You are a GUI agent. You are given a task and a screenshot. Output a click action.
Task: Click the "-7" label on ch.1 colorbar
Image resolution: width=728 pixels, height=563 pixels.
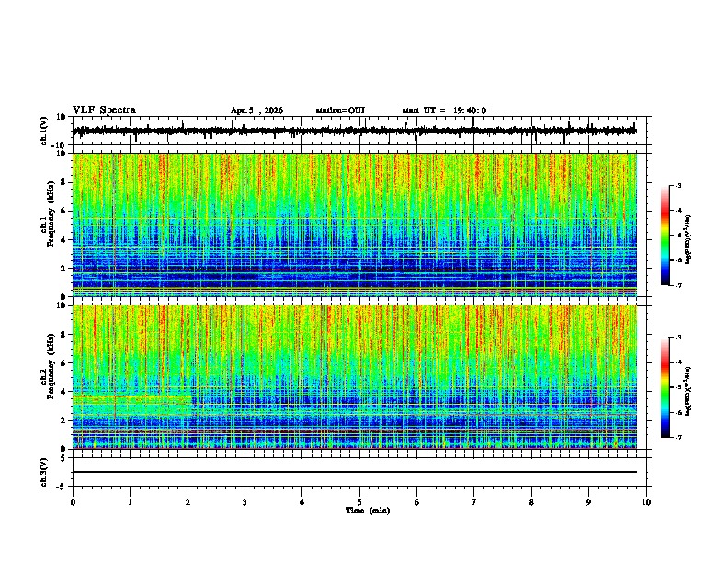(677, 285)
